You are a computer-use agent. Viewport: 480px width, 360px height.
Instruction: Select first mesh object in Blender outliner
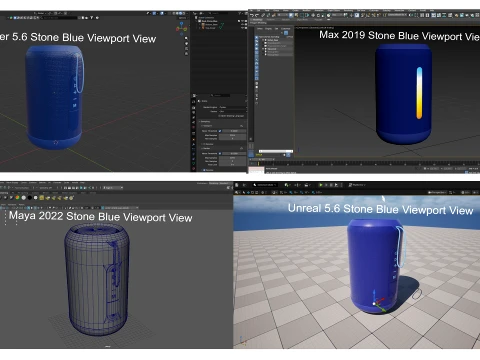tap(210, 24)
